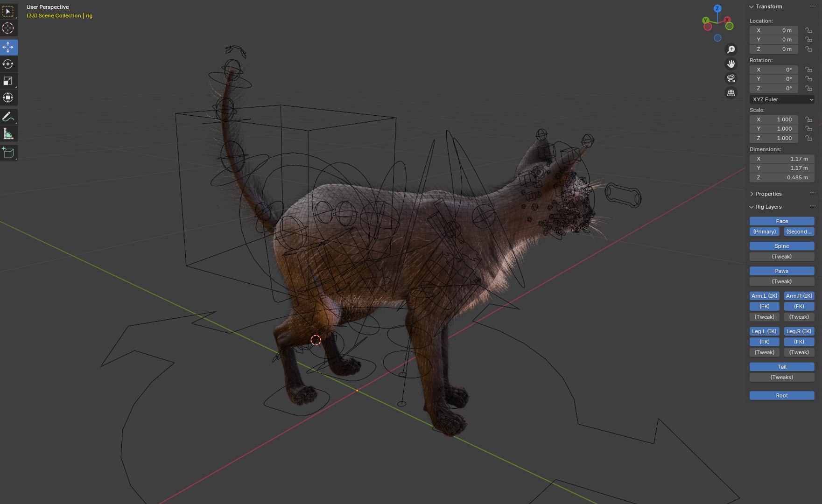Lock the Rotation Y value
Screen dimensions: 822x504
[809, 79]
